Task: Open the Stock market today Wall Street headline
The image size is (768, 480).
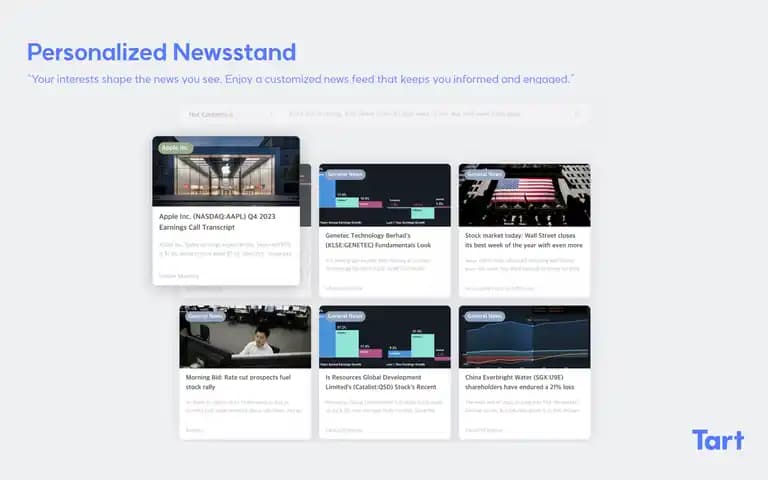Action: [524, 240]
